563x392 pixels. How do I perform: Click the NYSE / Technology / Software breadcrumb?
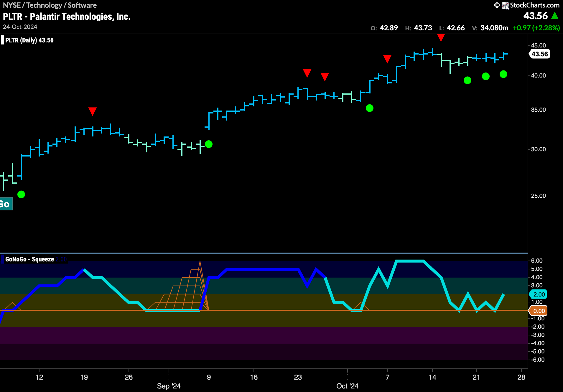coord(50,5)
